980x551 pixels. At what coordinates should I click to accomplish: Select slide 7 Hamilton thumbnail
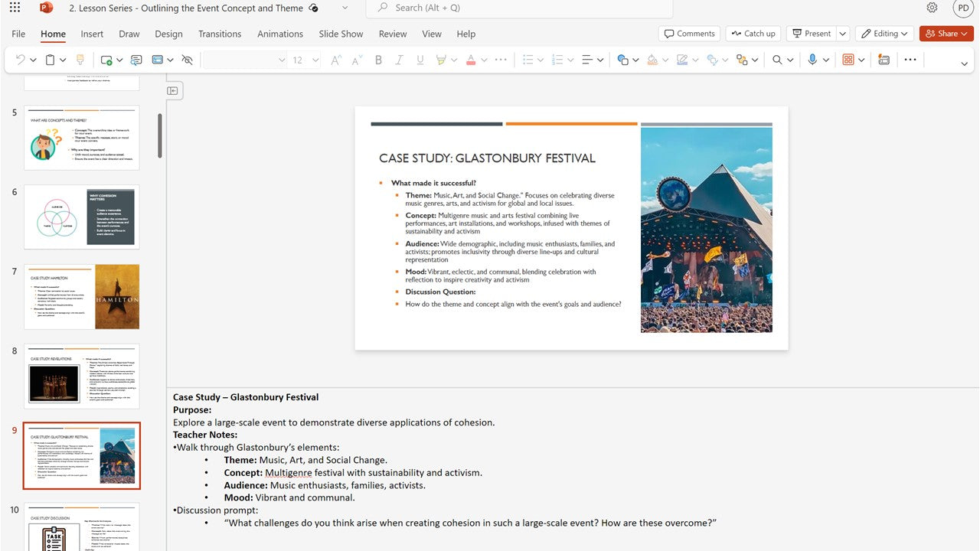tap(82, 296)
